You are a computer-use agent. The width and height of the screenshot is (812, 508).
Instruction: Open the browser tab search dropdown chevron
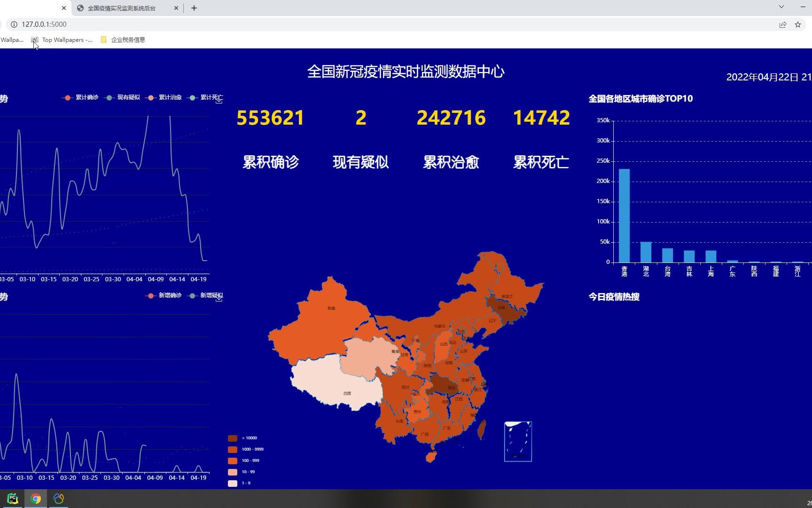click(x=781, y=8)
